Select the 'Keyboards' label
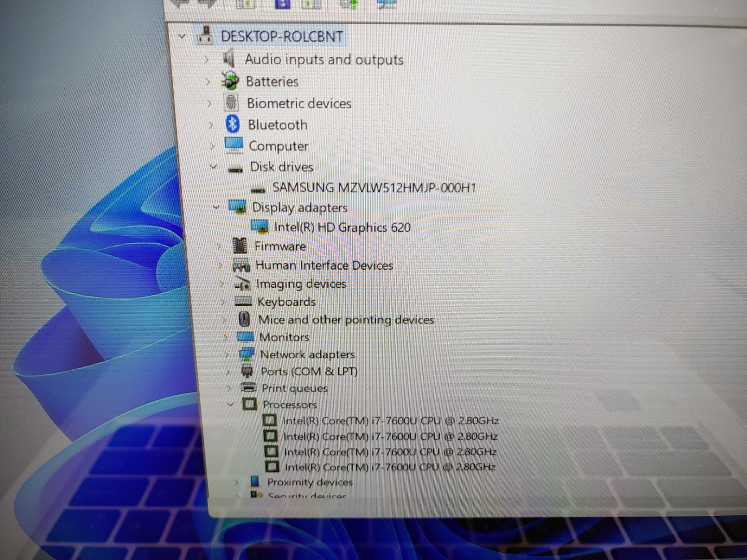This screenshot has width=747, height=560. tap(286, 302)
